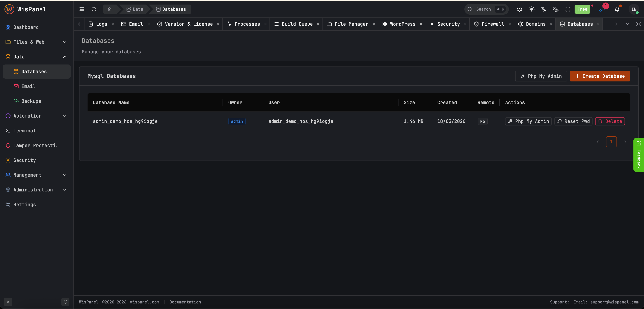The height and width of the screenshot is (309, 644).
Task: Open the language translation icon
Action: pos(544,9)
